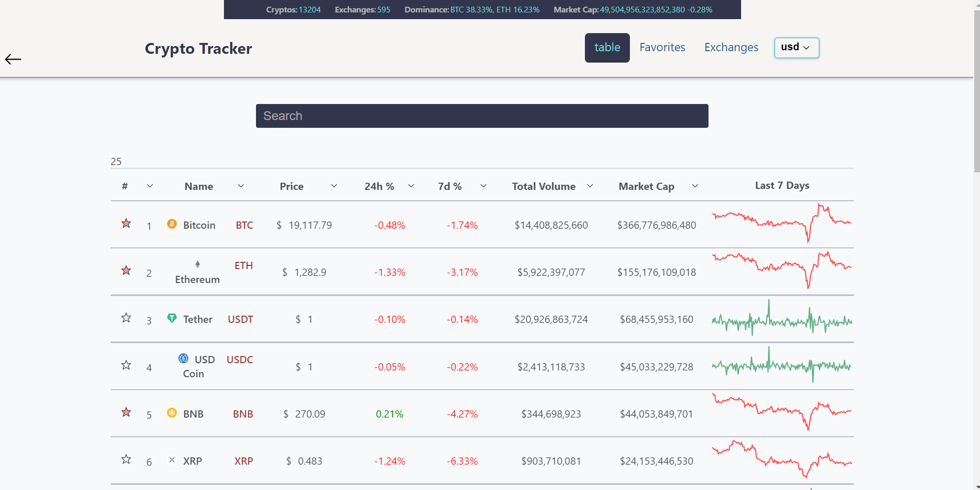Screen dimensions: 980x490
Task: Toggle the favorite star for XRP
Action: point(126,459)
